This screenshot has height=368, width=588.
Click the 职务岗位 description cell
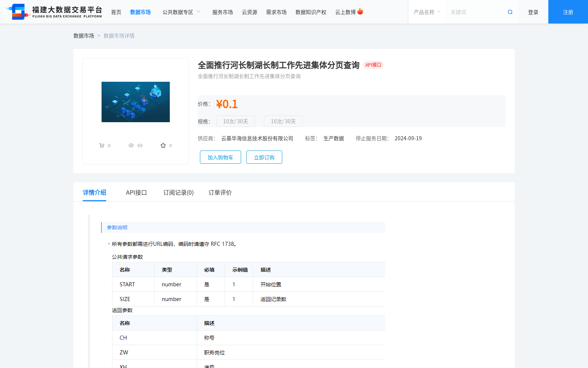click(291, 353)
